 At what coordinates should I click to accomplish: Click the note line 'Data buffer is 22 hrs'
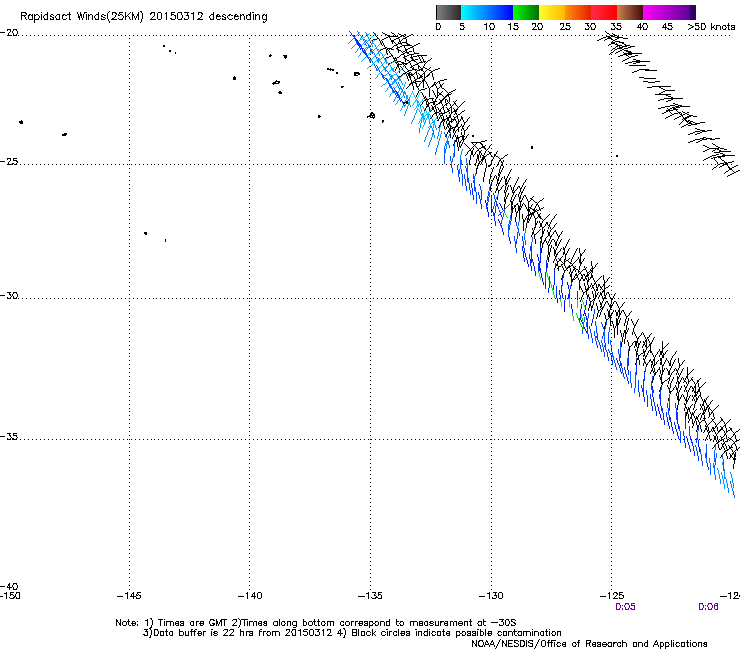[352, 633]
